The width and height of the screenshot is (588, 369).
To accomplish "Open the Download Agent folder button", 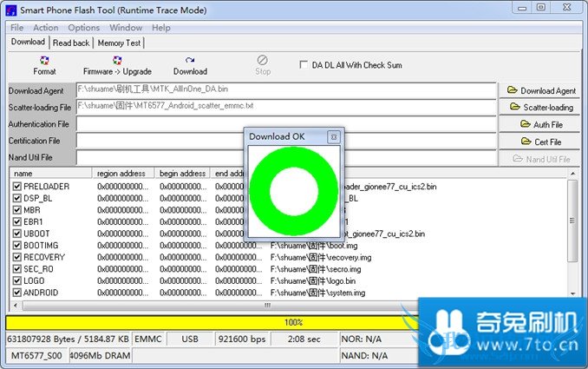I will point(541,90).
